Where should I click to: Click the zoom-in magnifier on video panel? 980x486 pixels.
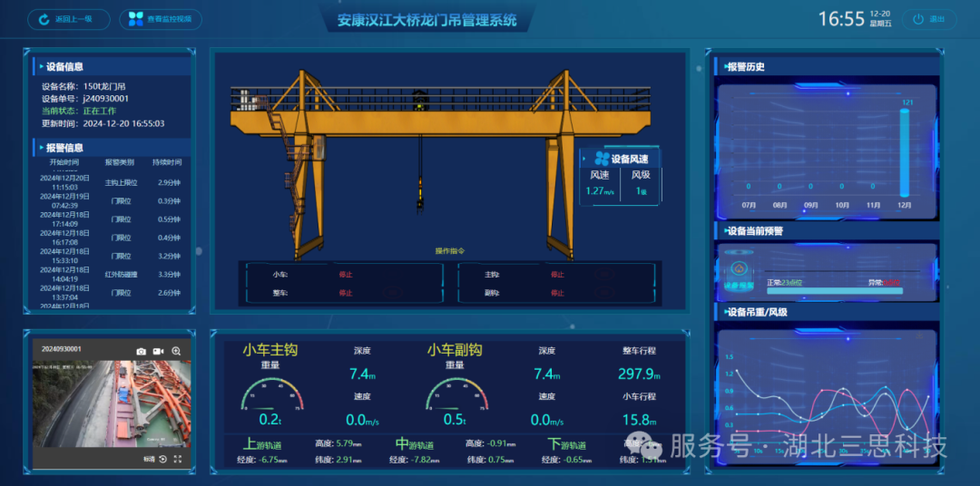pyautogui.click(x=176, y=351)
